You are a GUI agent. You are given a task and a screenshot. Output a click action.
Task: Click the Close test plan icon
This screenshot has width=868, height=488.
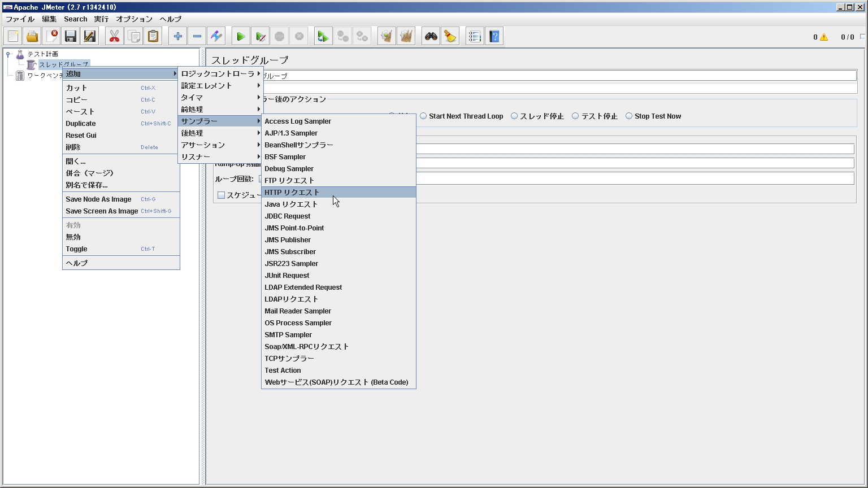pos(51,37)
